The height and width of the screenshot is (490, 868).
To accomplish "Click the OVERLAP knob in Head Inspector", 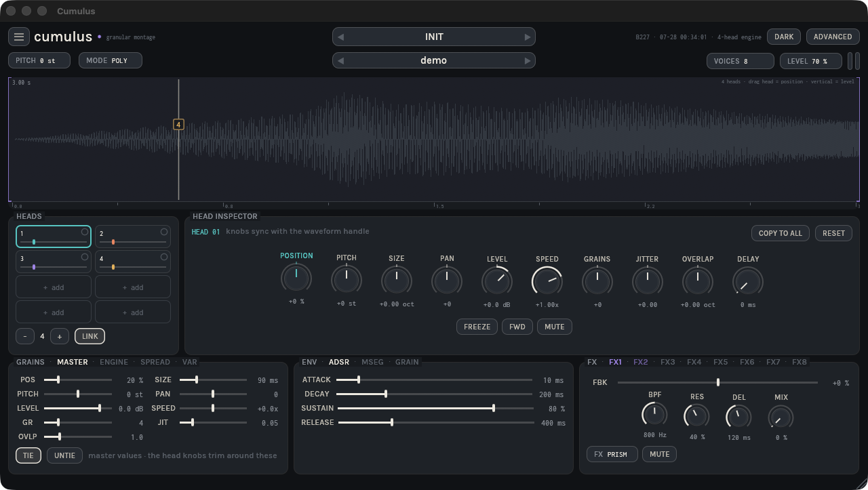I will point(698,281).
